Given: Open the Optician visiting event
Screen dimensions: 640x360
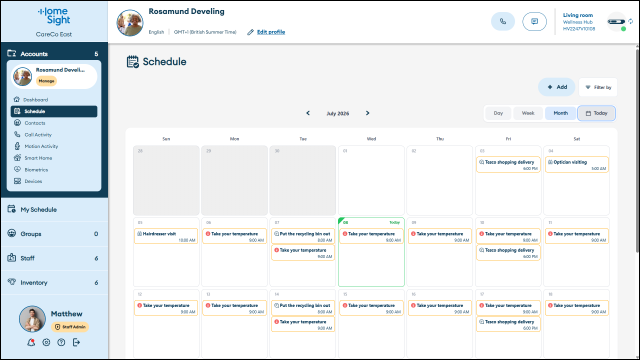Looking at the screenshot, I should coord(577,164).
